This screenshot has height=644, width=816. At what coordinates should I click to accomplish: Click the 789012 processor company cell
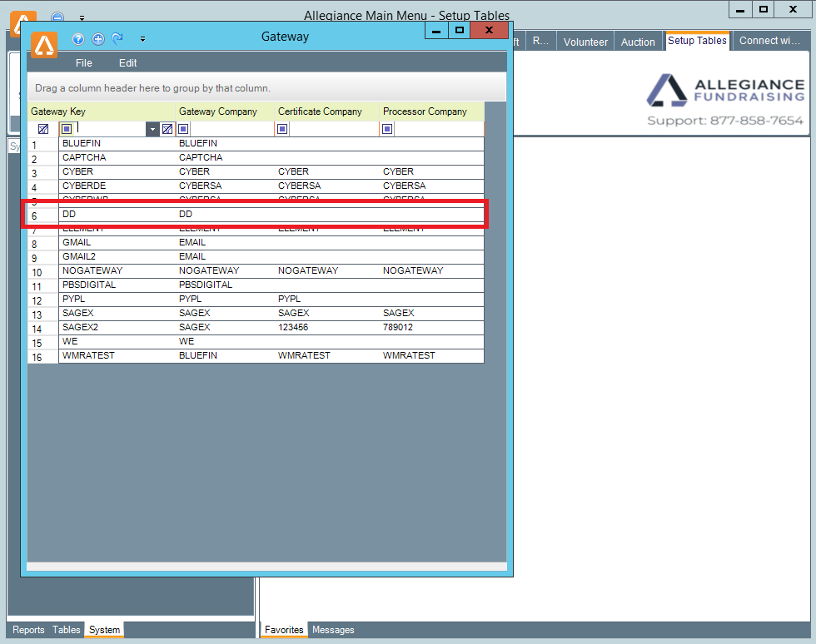432,327
